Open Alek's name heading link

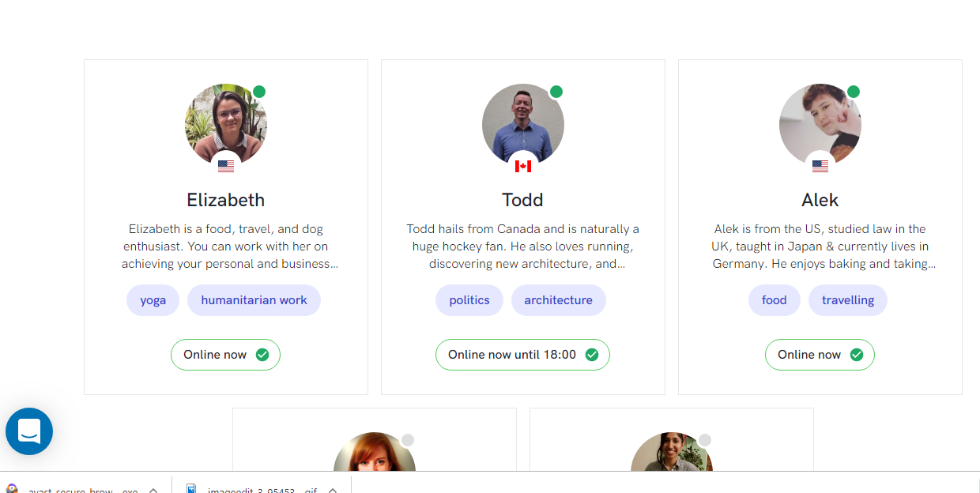tap(820, 200)
